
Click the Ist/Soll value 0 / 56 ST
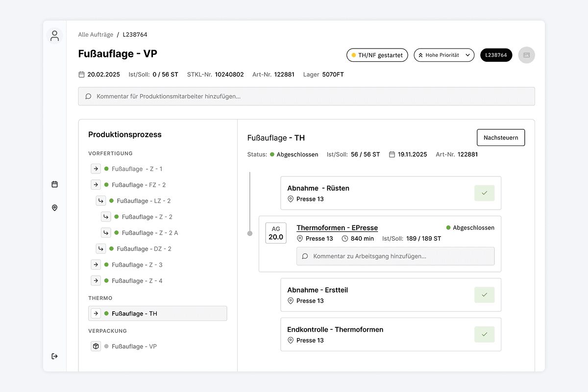tap(166, 74)
